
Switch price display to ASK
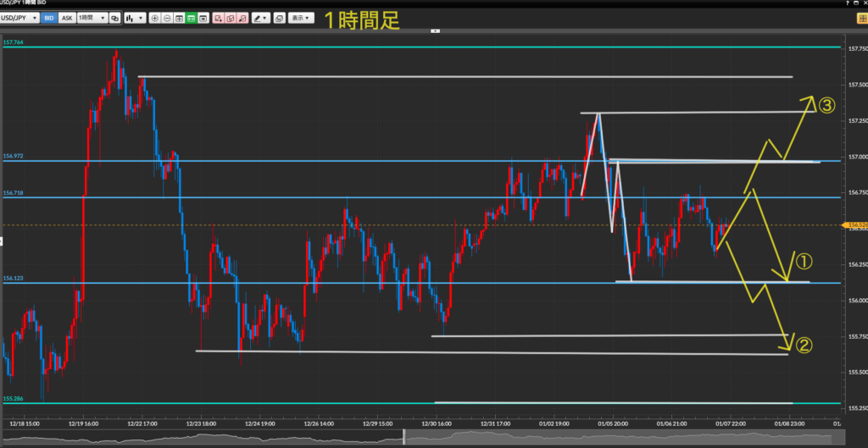tap(67, 18)
